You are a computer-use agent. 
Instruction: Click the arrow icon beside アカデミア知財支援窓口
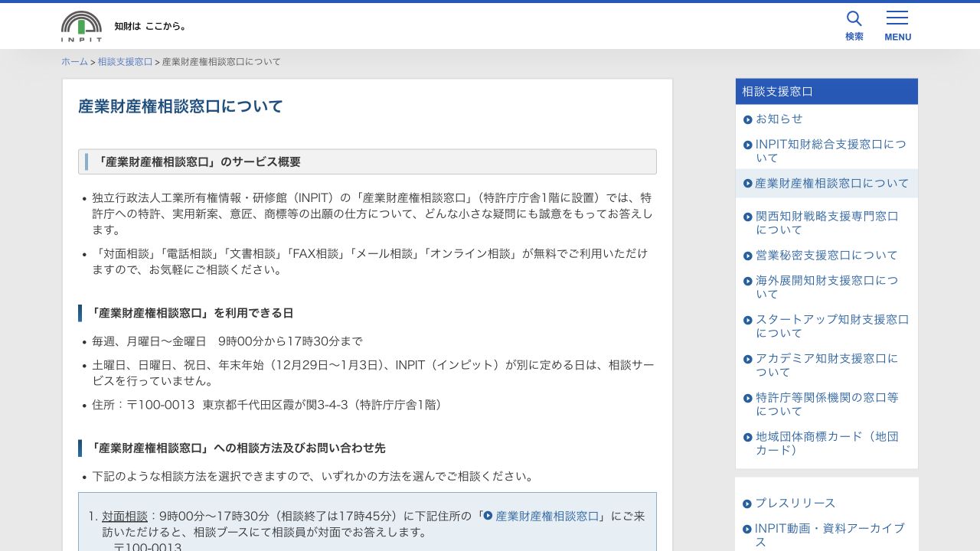pos(748,359)
